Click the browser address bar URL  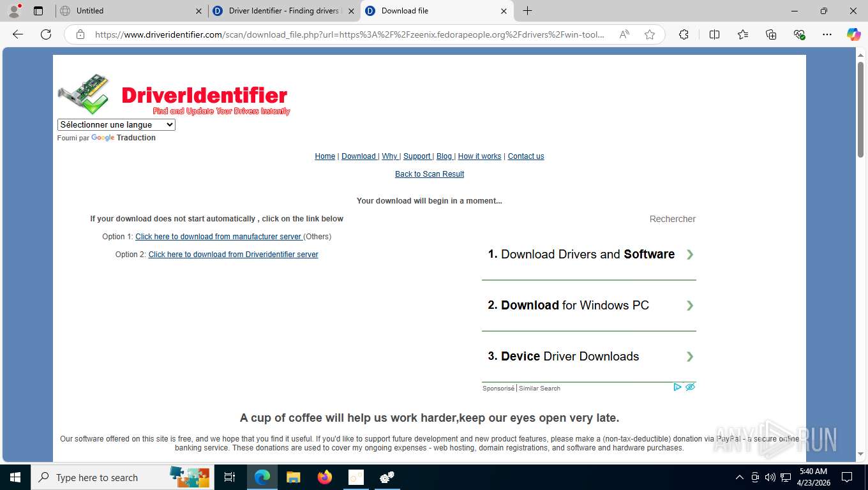tap(350, 34)
